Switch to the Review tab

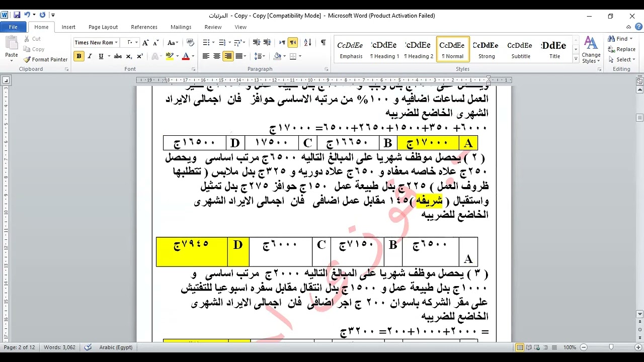click(213, 27)
